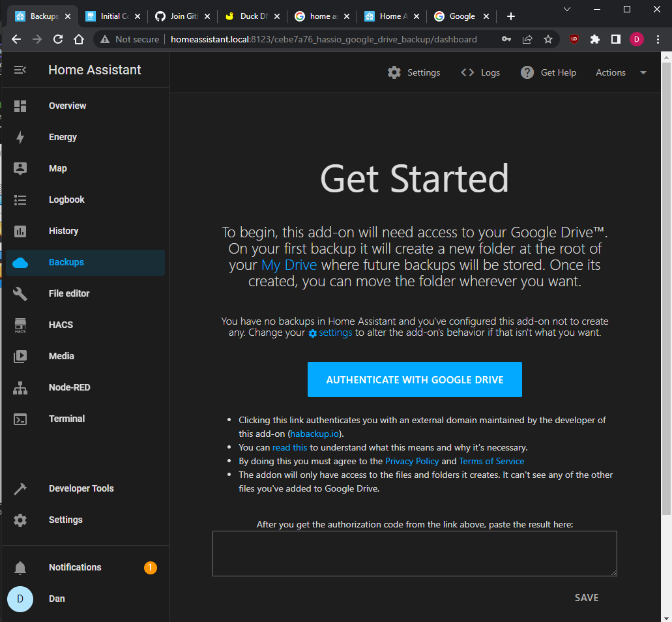
Task: Click the Notifications bell icon
Action: coord(20,568)
